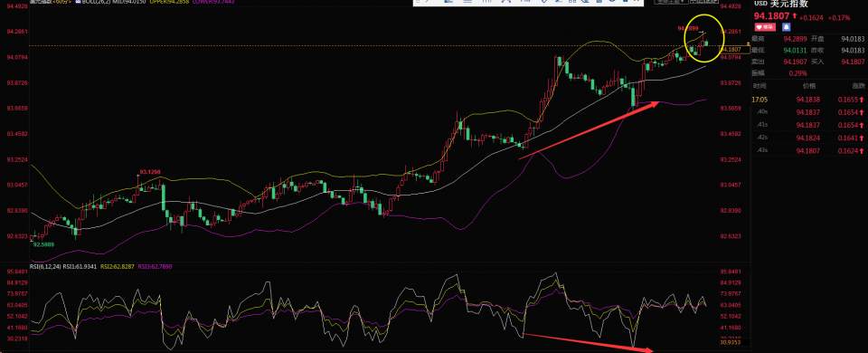868x353 pixels.
Task: Click the 93.1298 swing high label
Action: 149,172
